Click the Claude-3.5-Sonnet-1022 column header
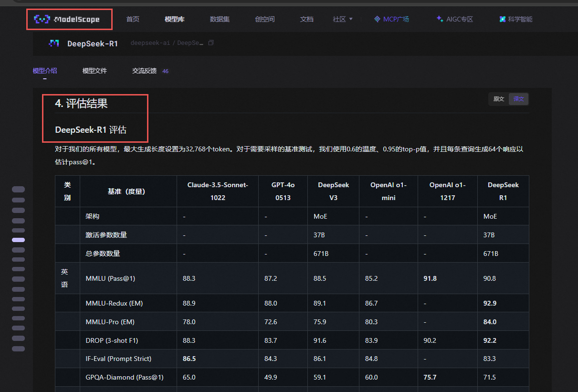Viewport: 578px width, 392px height. pyautogui.click(x=218, y=191)
